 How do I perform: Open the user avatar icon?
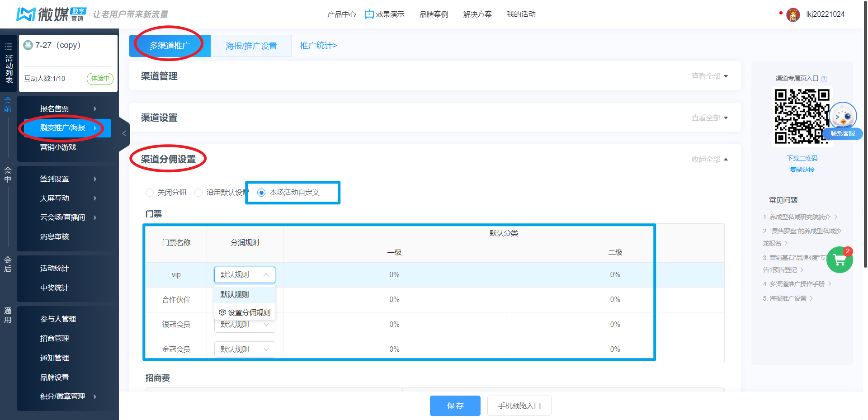793,15
